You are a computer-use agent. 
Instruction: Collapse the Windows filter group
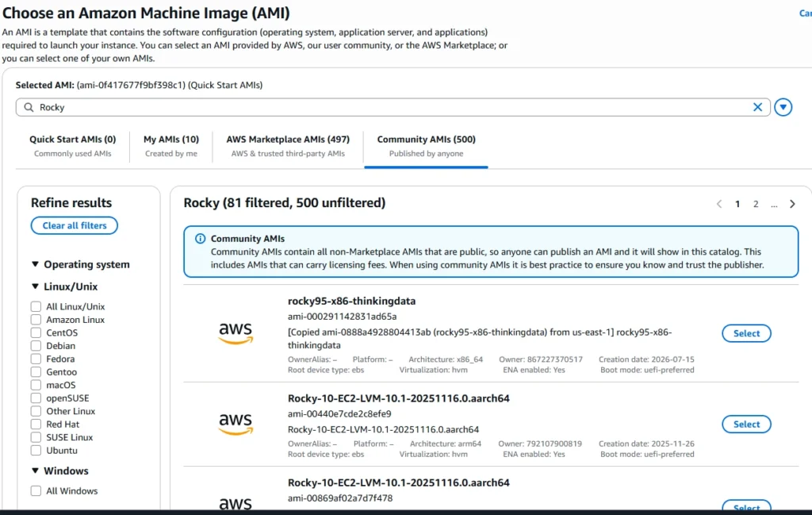pos(60,471)
